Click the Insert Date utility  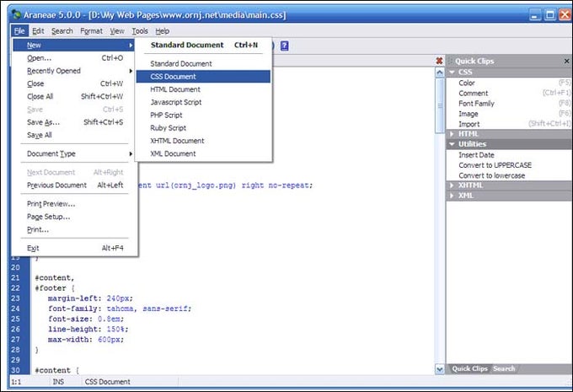tap(509, 154)
